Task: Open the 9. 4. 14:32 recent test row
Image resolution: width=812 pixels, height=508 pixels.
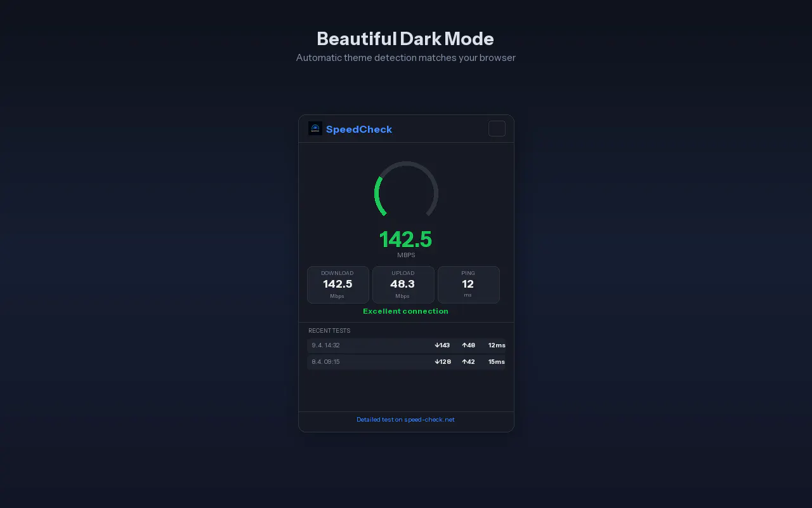Action: click(406, 345)
